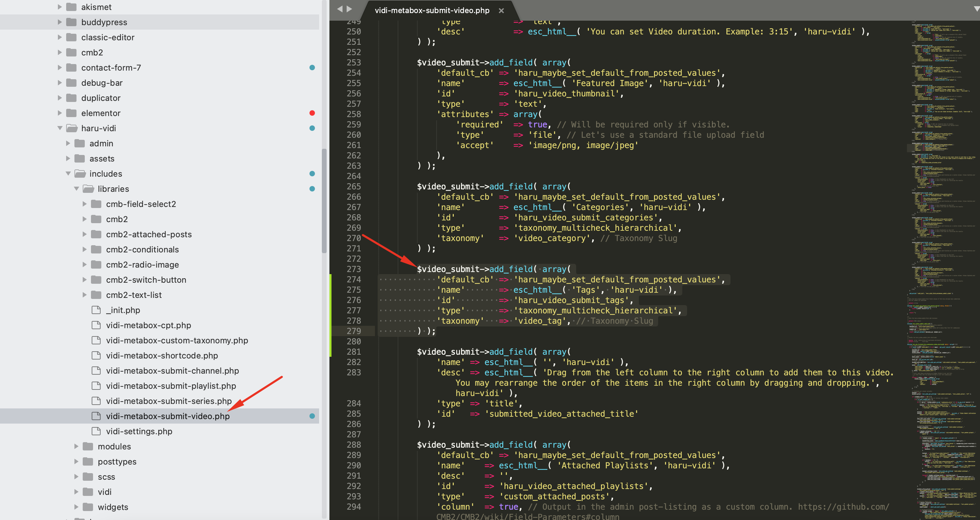Close the vidi-metabox-submit-video.php tab
The width and height of the screenshot is (980, 520).
501,11
